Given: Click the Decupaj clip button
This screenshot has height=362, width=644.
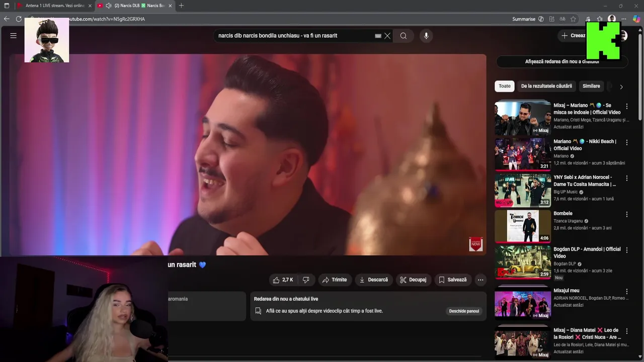Looking at the screenshot, I should [x=413, y=280].
